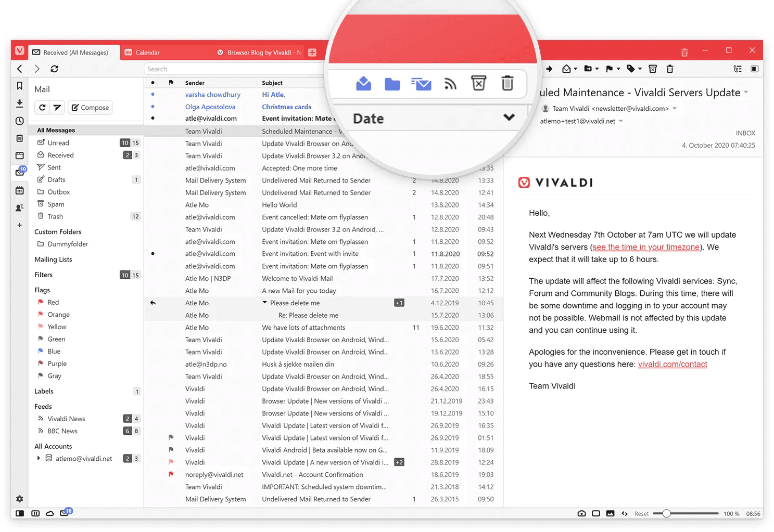Open the Contacts panel

click(19, 207)
